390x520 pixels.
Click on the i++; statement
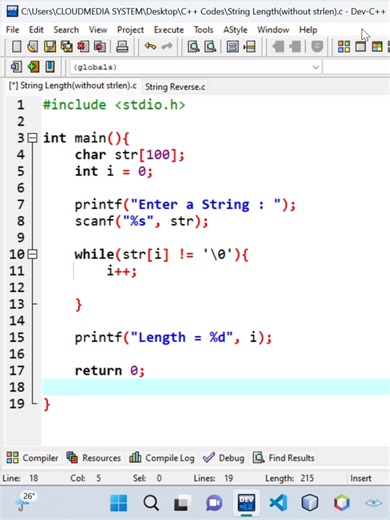[x=122, y=271]
